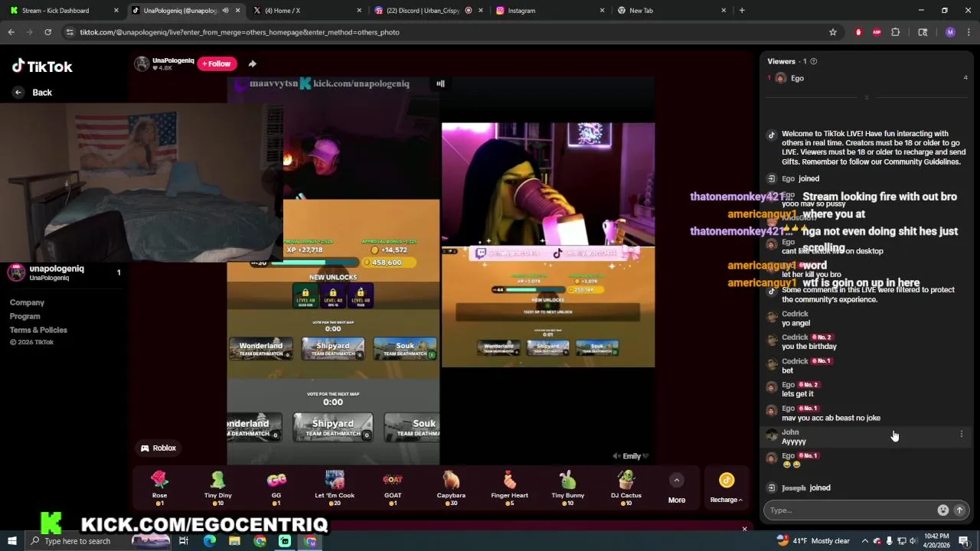Close the bottom banner with X
This screenshot has height=551, width=980.
pyautogui.click(x=744, y=529)
